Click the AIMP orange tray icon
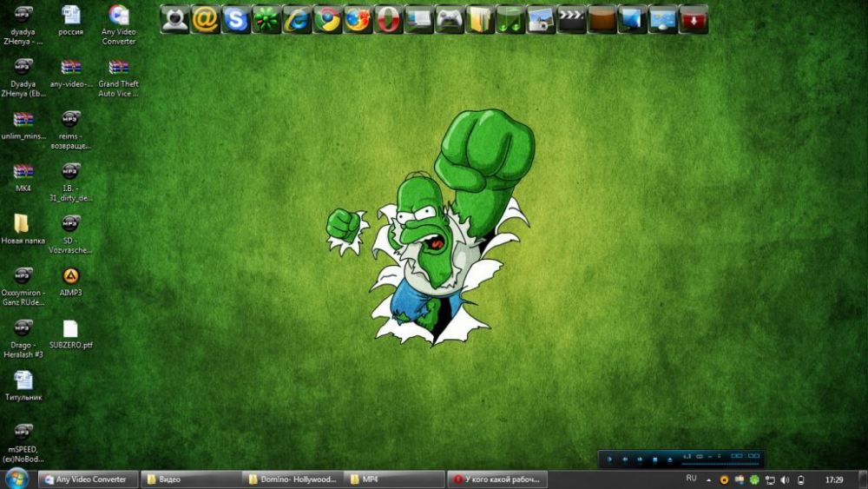The width and height of the screenshot is (868, 489). 724,479
